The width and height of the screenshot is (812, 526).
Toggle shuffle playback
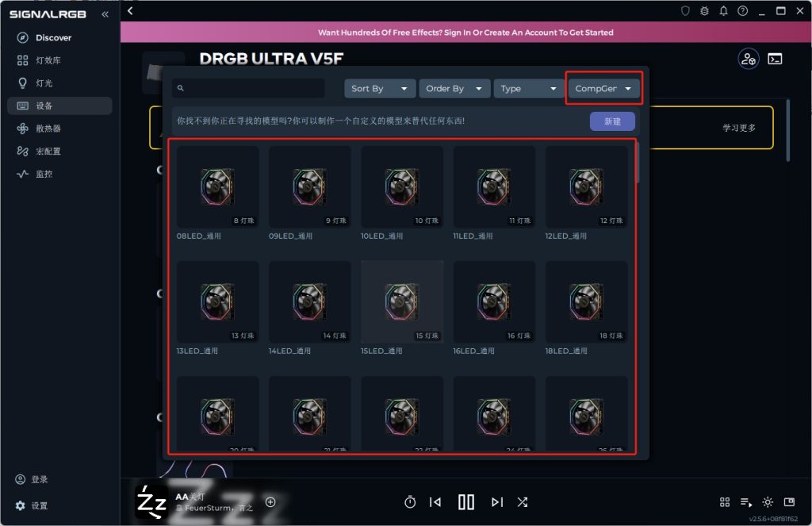[x=523, y=501]
